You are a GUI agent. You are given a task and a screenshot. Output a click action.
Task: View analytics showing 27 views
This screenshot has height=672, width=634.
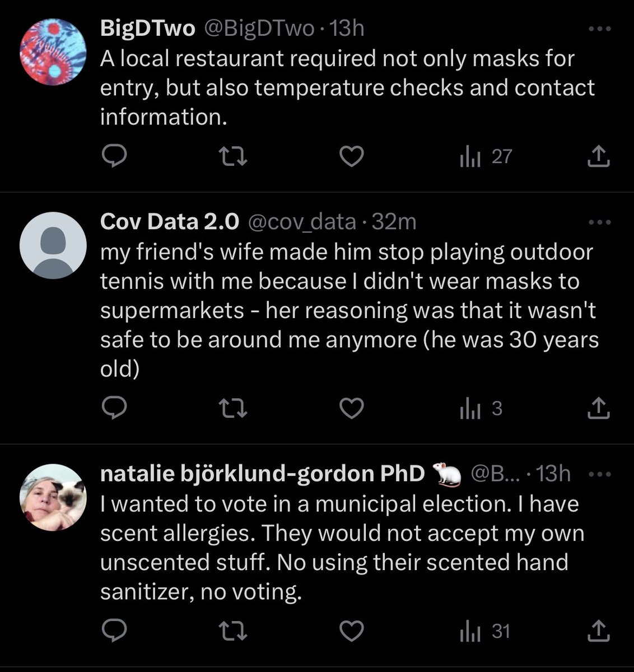click(485, 157)
